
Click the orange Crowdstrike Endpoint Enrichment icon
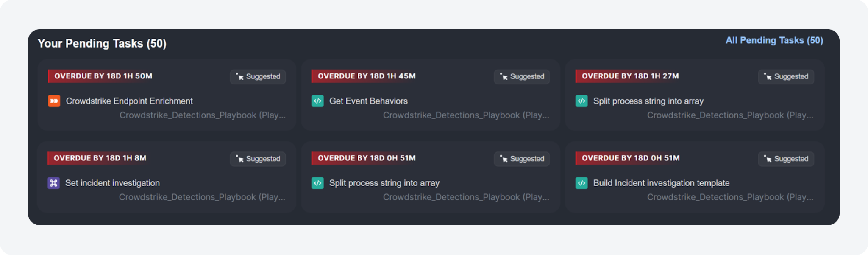54,101
